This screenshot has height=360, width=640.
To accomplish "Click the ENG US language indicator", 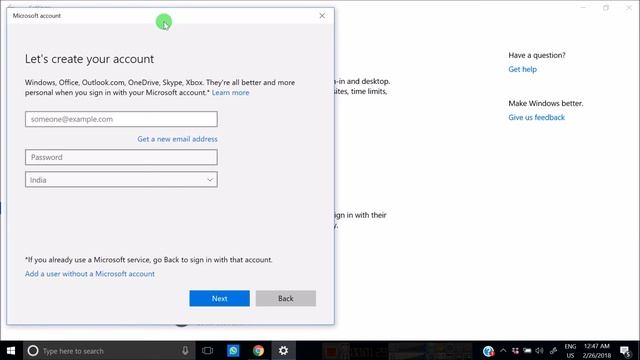I will coord(570,351).
